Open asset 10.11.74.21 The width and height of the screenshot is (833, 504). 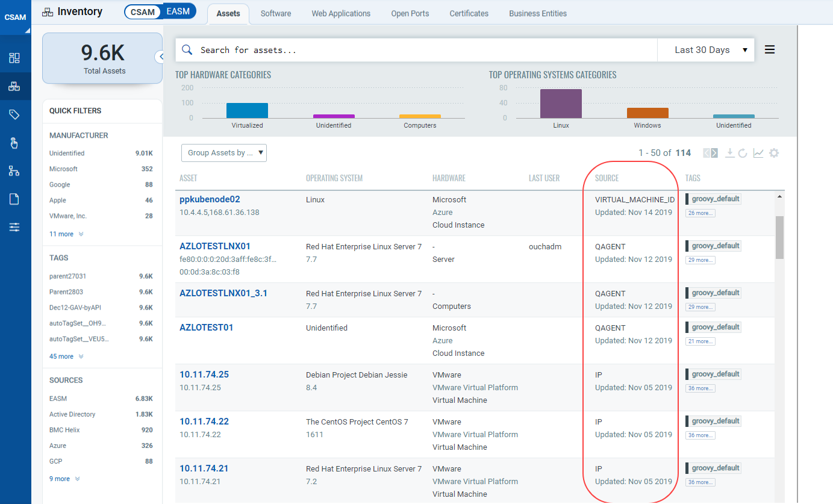pos(204,468)
